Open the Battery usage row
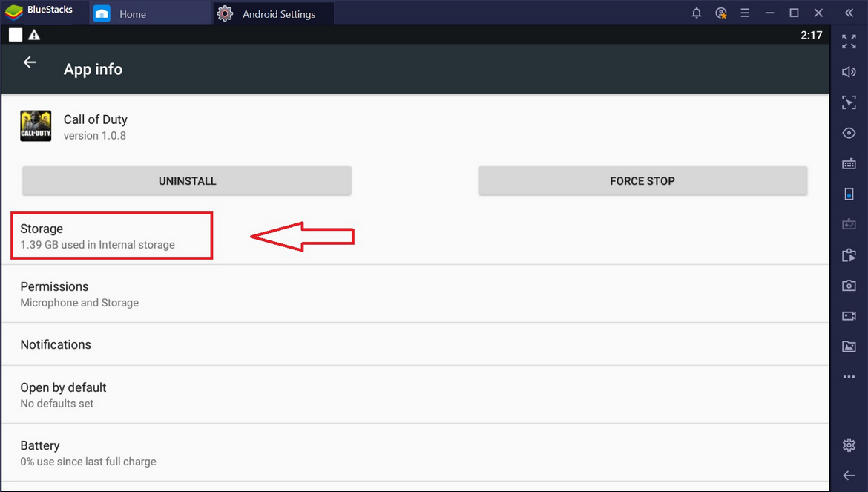The height and width of the screenshot is (492, 868). pyautogui.click(x=415, y=453)
